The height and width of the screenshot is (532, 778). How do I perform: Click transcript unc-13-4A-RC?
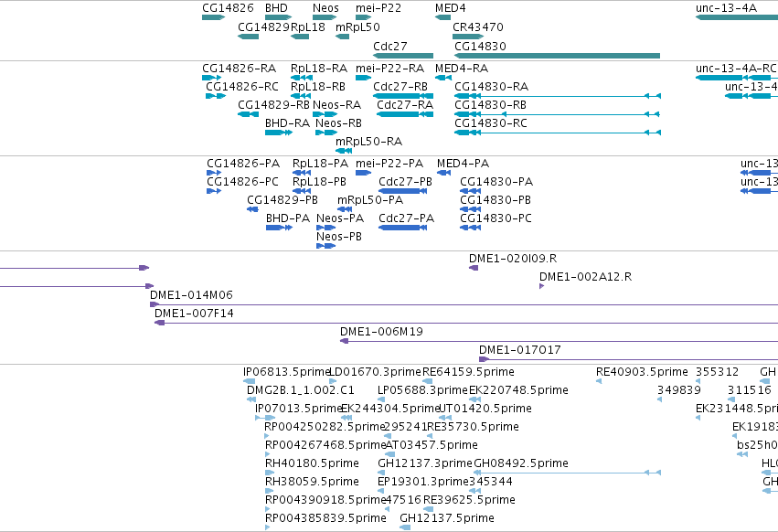point(737,78)
